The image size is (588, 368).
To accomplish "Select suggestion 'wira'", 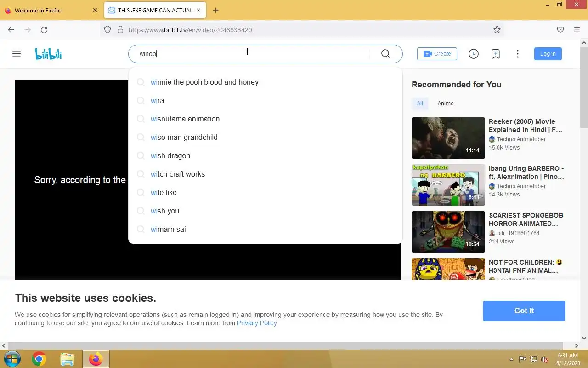I will click(x=265, y=100).
